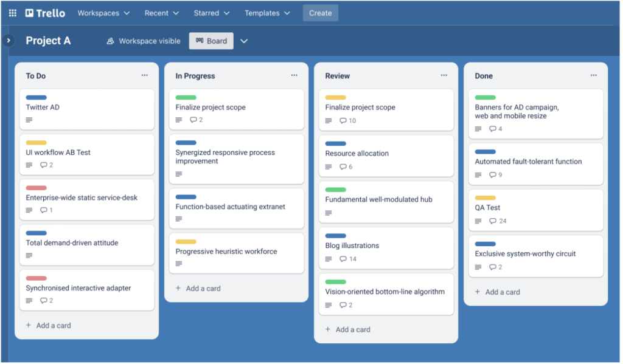Click the Trello logo home link
Viewport: 623px width, 364px height.
(45, 13)
